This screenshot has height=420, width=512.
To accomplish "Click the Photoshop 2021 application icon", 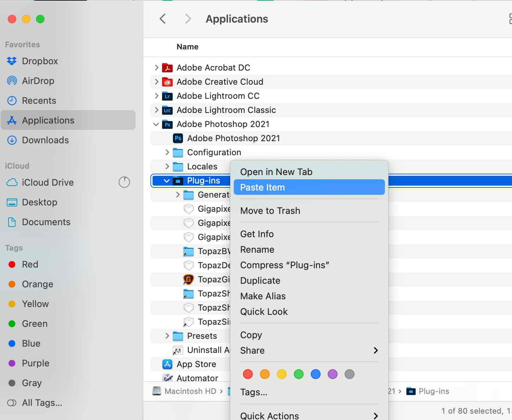I will click(x=178, y=138).
